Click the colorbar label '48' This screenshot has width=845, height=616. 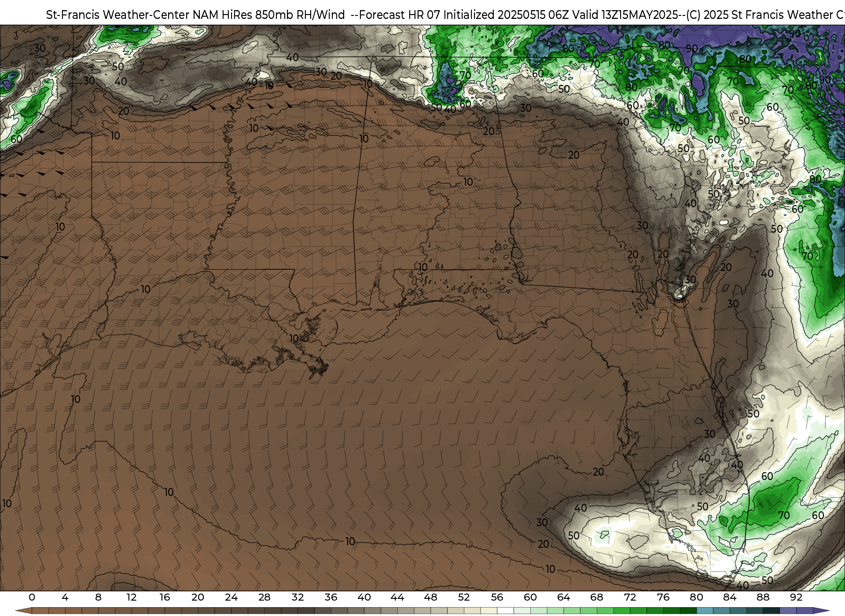430,598
